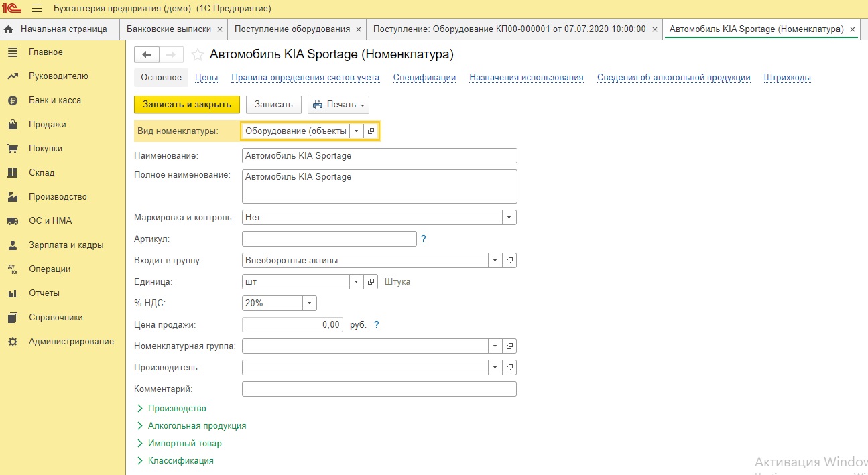Image resolution: width=868 pixels, height=475 pixels.
Task: Click the ОС и НМА truck icon
Action: point(12,221)
